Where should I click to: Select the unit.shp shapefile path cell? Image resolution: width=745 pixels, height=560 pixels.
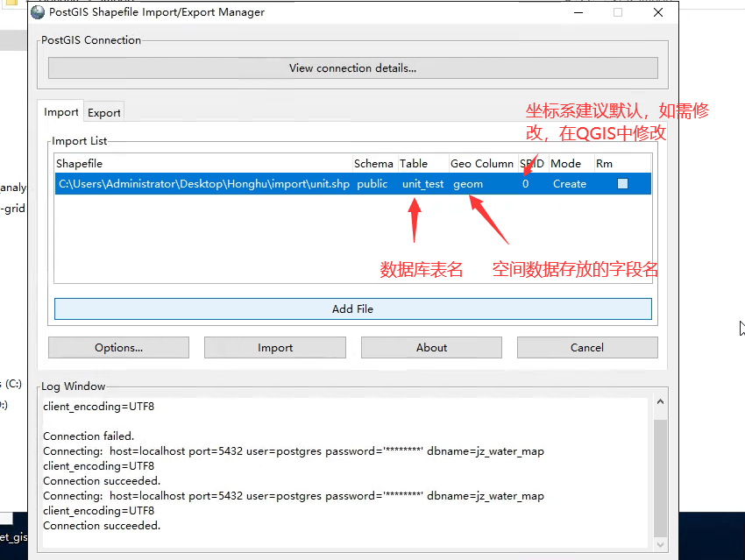(x=203, y=184)
